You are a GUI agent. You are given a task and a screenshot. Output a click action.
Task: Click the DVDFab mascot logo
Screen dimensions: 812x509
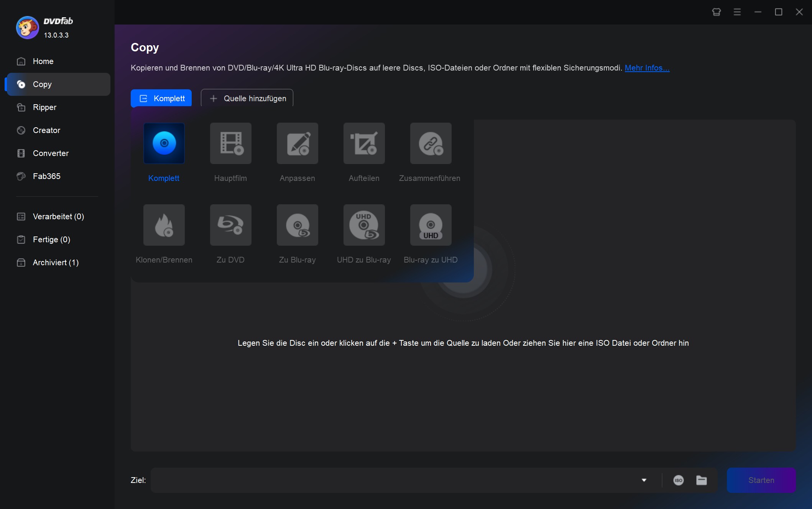(x=27, y=28)
